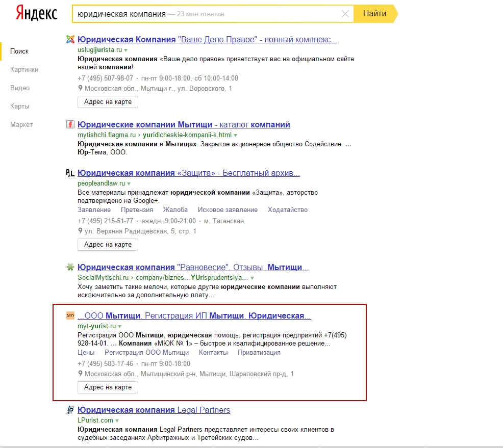Open the Жалоба sitelink
Image resolution: width=503 pixels, height=448 pixels.
(175, 210)
